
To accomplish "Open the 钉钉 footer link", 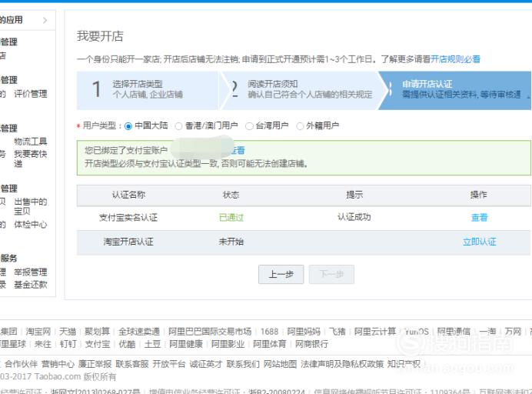I will coord(68,344).
